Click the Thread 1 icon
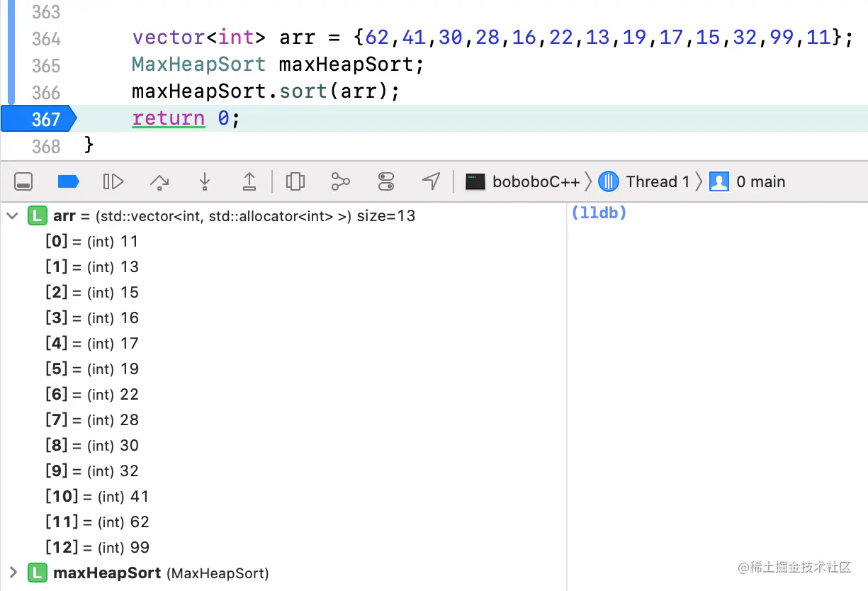The image size is (868, 591). pyautogui.click(x=609, y=182)
